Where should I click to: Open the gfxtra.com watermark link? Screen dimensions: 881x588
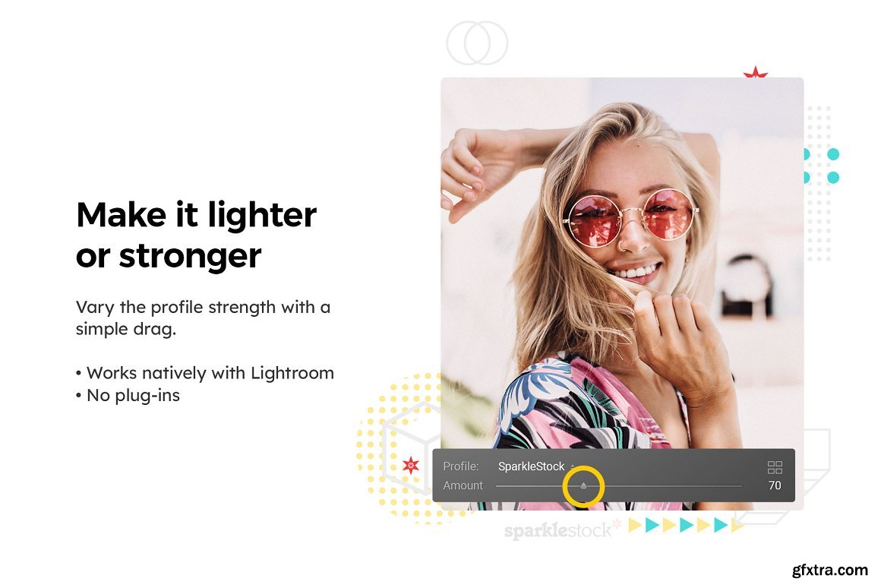click(829, 570)
